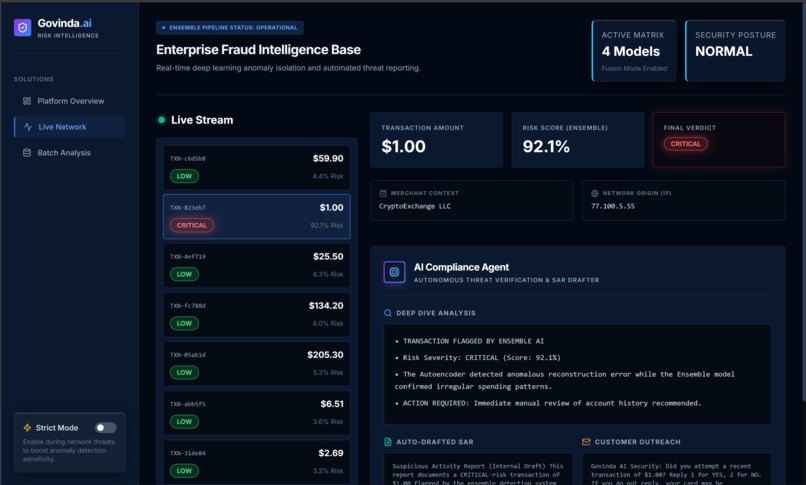Click the LOW badge on the $25.50 transaction
Screen dimensions: 806x485
coord(184,274)
